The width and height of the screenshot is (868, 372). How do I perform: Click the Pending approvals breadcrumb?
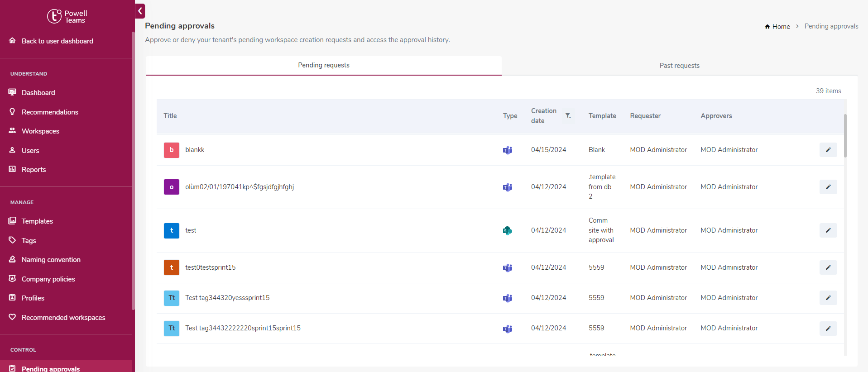831,26
